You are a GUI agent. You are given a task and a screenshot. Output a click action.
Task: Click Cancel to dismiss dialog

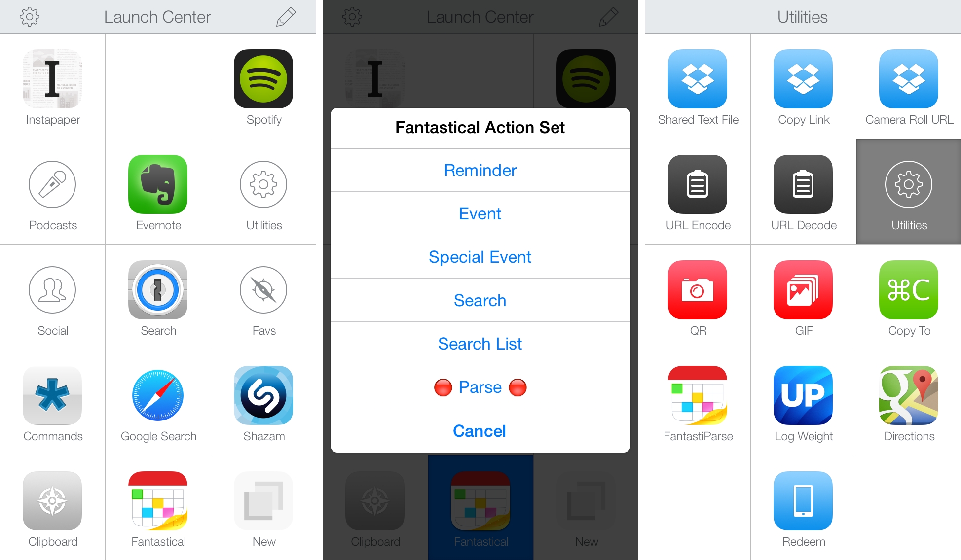pos(479,431)
